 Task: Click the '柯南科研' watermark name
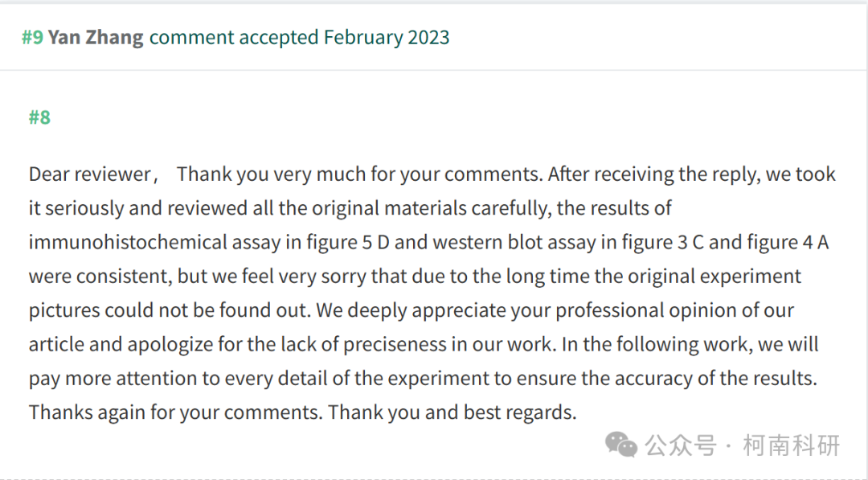(792, 445)
